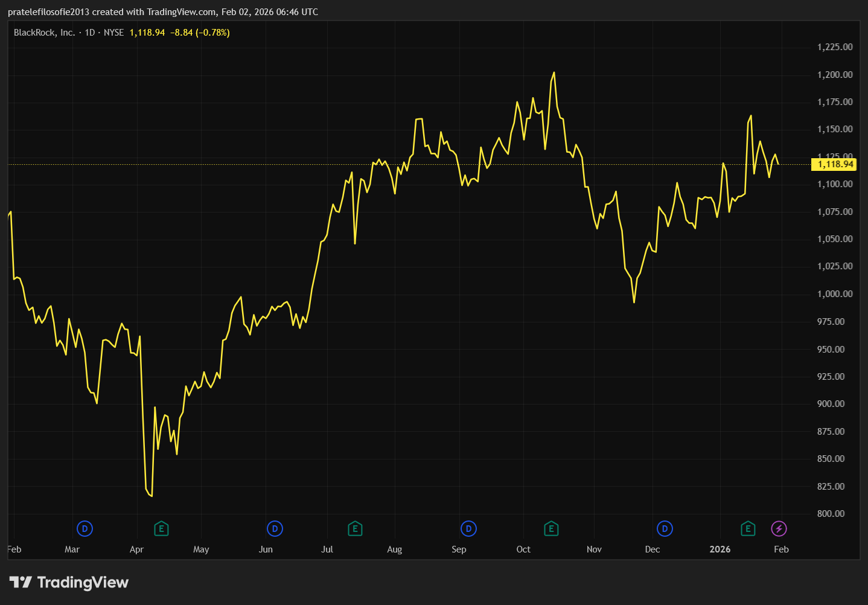This screenshot has height=605, width=868.
Task: Click the 1,100.00 price axis label
Action: [835, 184]
